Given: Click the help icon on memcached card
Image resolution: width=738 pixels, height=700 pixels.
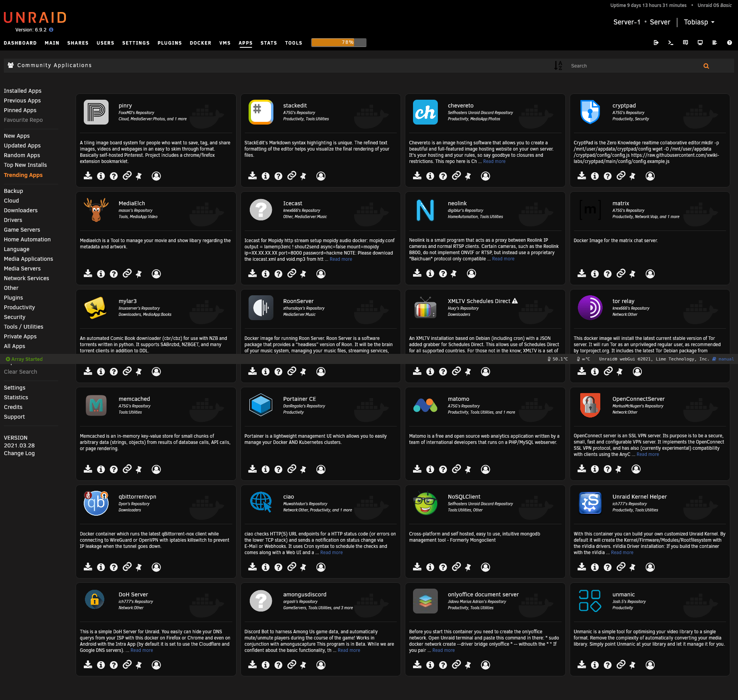Looking at the screenshot, I should (x=114, y=469).
